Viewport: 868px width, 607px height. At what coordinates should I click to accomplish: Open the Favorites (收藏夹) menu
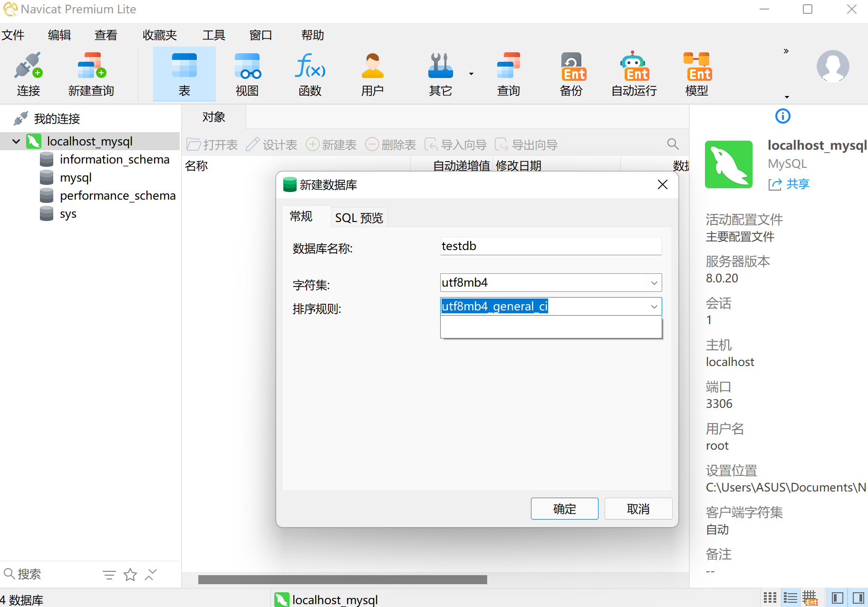pos(160,35)
